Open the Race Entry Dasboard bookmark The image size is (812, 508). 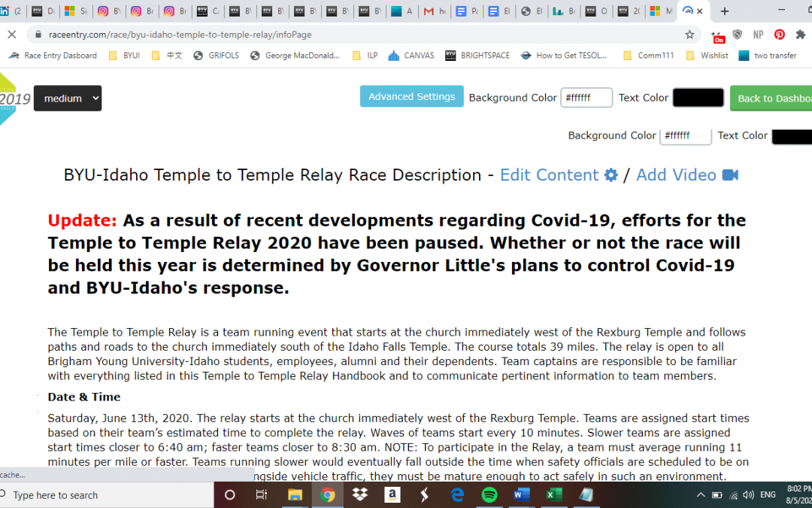53,55
